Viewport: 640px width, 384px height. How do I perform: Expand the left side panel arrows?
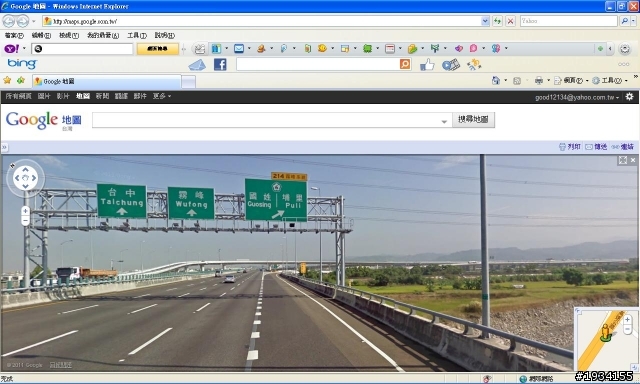click(4, 147)
